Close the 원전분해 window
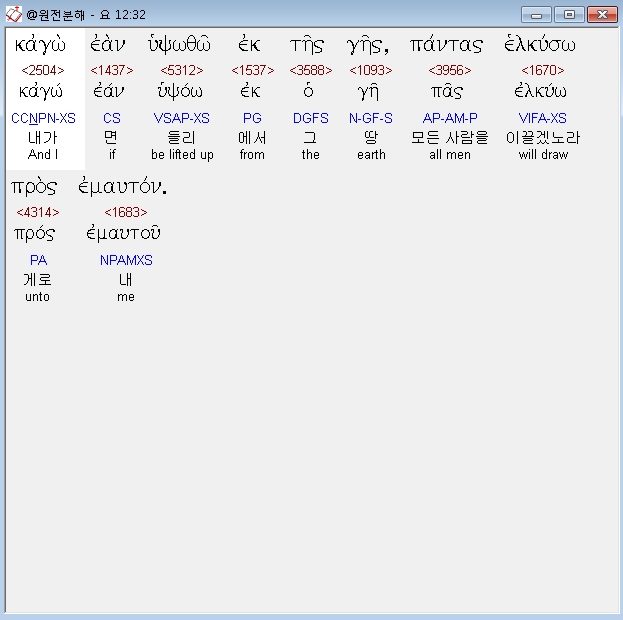Viewport: 623px width, 620px height. [602, 15]
